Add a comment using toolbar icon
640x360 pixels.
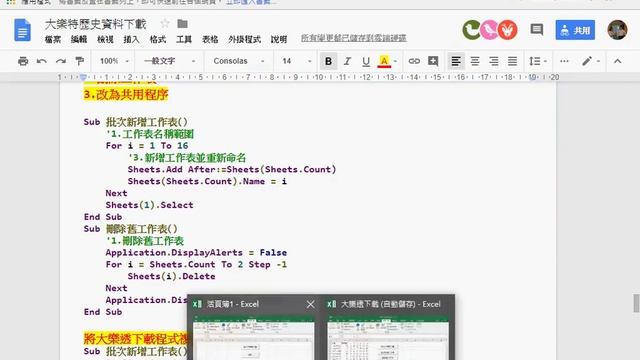(x=433, y=61)
